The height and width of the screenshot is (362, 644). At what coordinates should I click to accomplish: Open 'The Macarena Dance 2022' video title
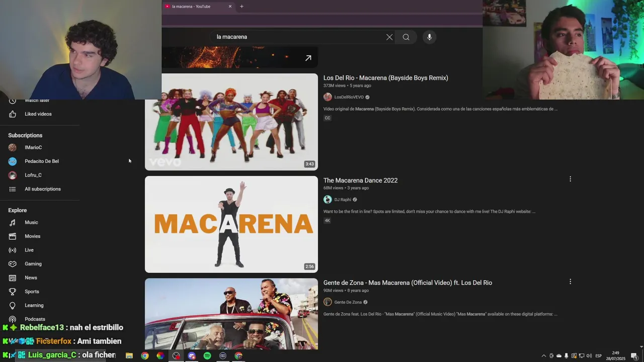[360, 180]
